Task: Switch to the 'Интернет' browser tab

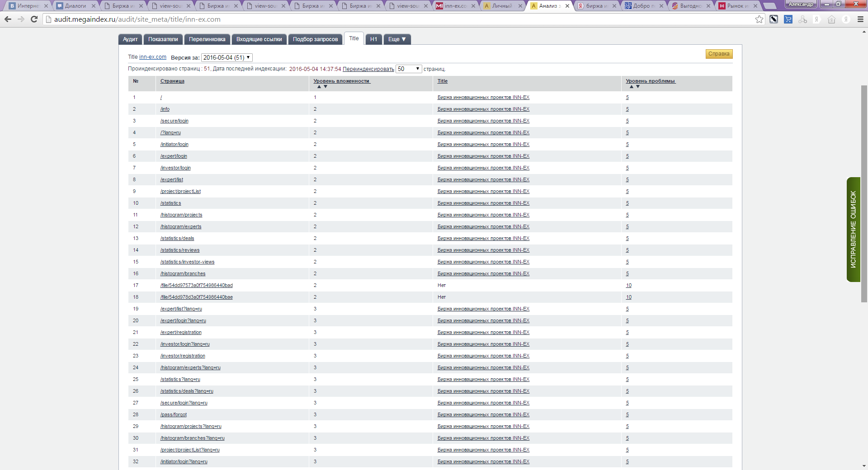Action: click(28, 6)
